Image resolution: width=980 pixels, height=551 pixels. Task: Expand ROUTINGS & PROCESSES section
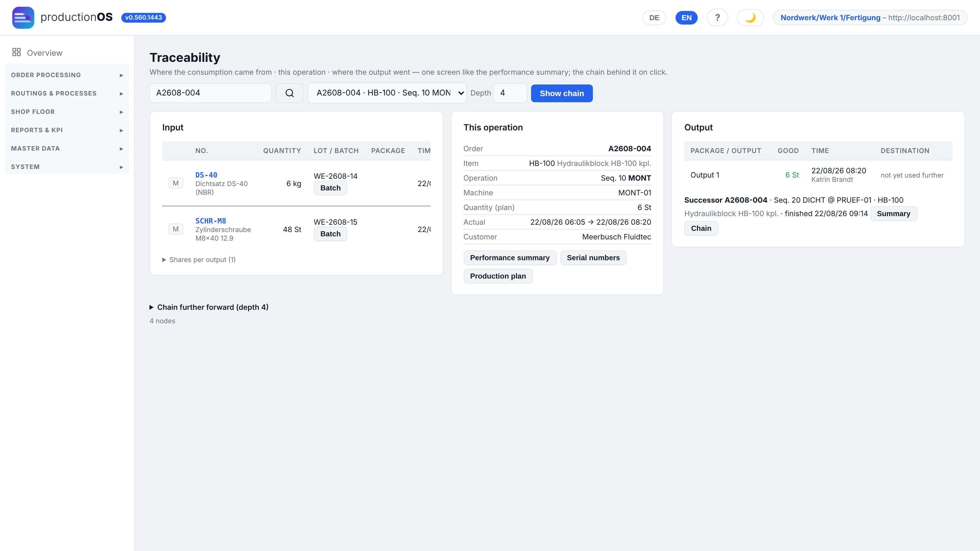(x=67, y=93)
